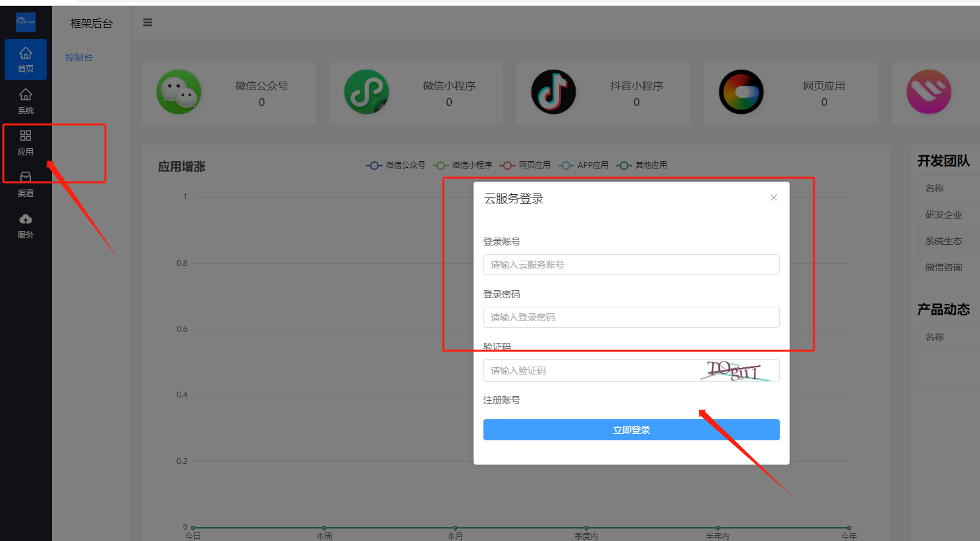Click the 登录密码 input field
The width and height of the screenshot is (980, 541).
[x=632, y=317]
